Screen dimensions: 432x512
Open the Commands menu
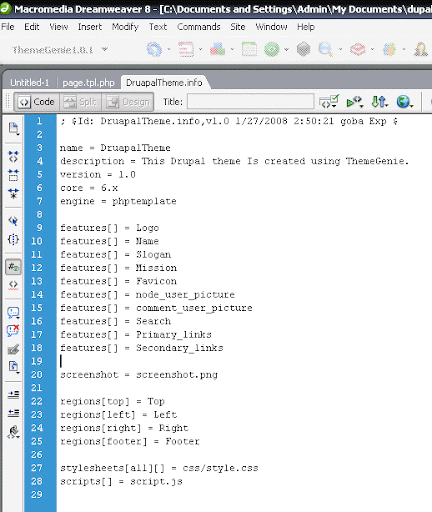(199, 27)
